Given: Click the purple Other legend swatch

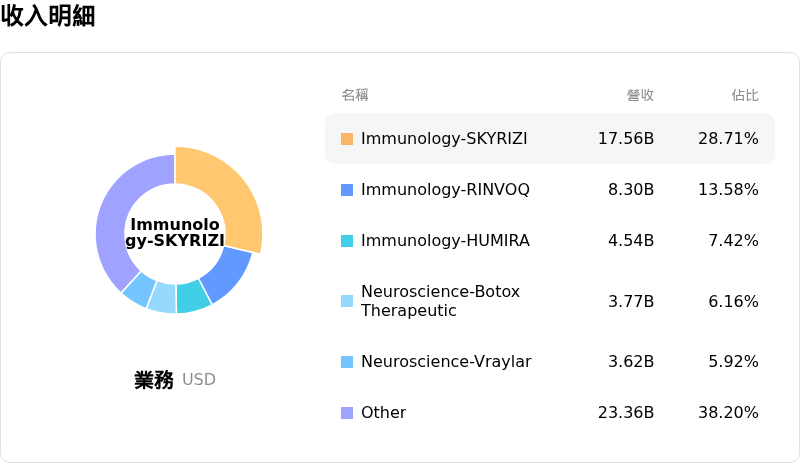Looking at the screenshot, I should click(x=347, y=413).
